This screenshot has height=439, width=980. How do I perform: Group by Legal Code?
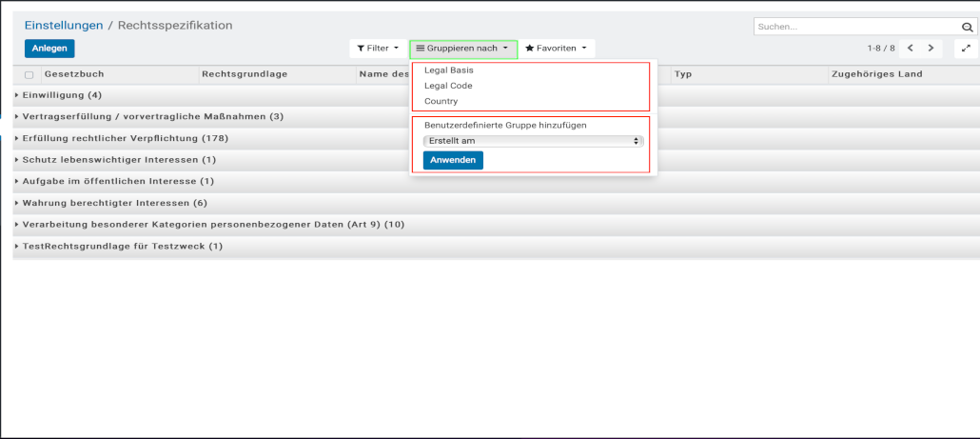[x=448, y=86]
